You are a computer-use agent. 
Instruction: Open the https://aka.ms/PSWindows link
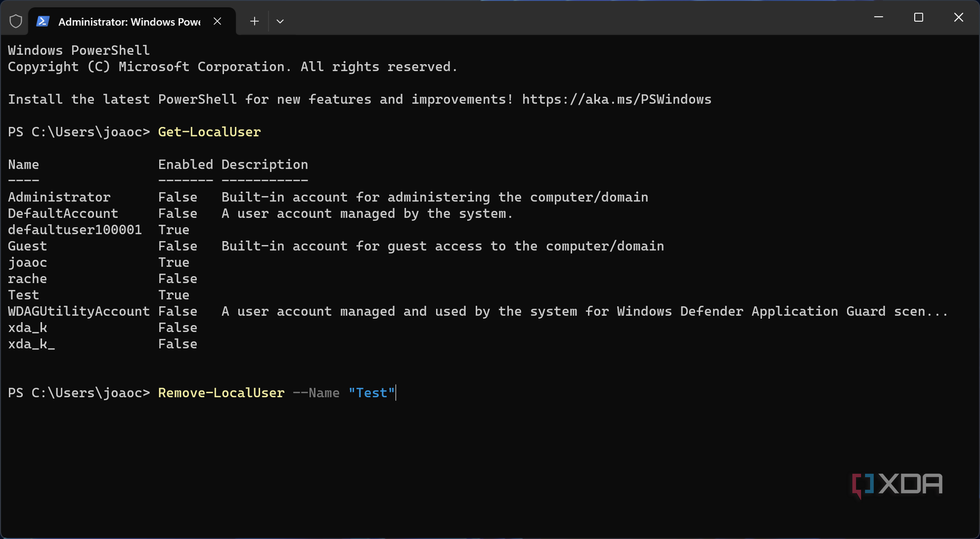pyautogui.click(x=616, y=100)
